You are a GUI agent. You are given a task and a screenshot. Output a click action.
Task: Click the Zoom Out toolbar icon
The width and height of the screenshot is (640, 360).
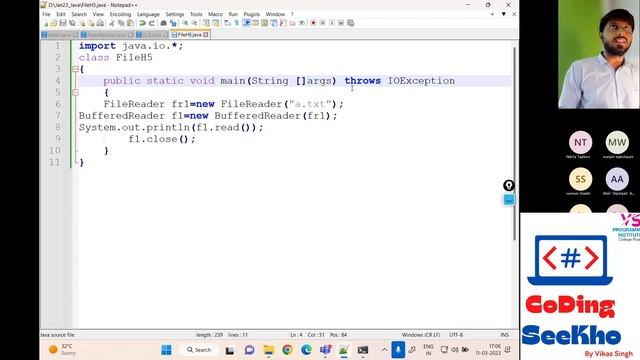pos(194,23)
